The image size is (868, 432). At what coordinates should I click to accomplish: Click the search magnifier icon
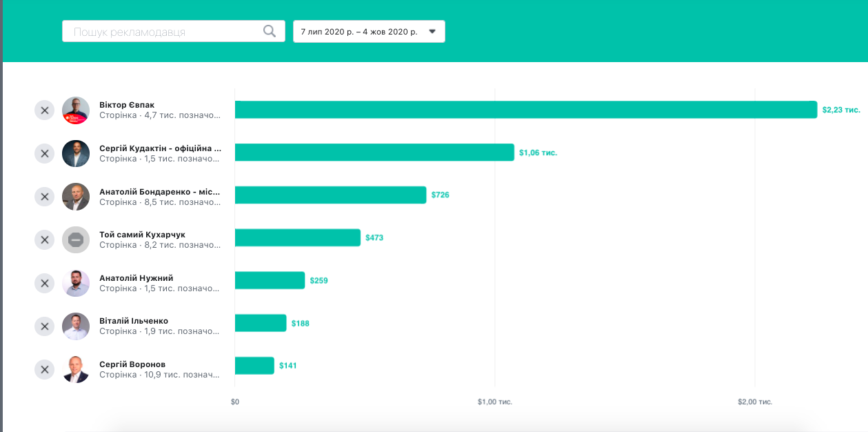(x=270, y=31)
